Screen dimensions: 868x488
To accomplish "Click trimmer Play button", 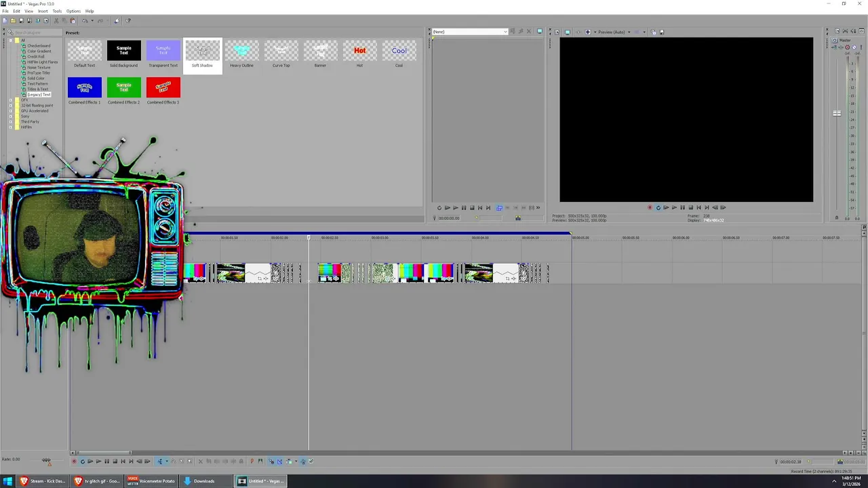I will [456, 207].
